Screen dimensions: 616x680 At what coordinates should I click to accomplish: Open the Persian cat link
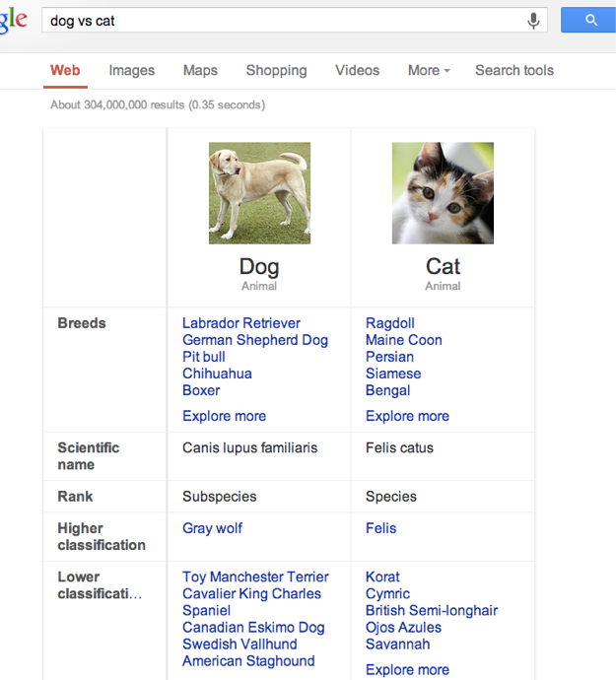389,357
